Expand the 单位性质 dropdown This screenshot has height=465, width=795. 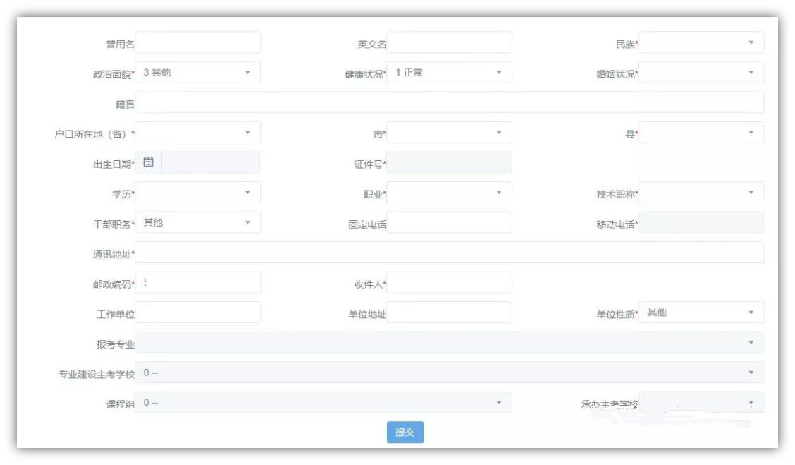click(701, 313)
